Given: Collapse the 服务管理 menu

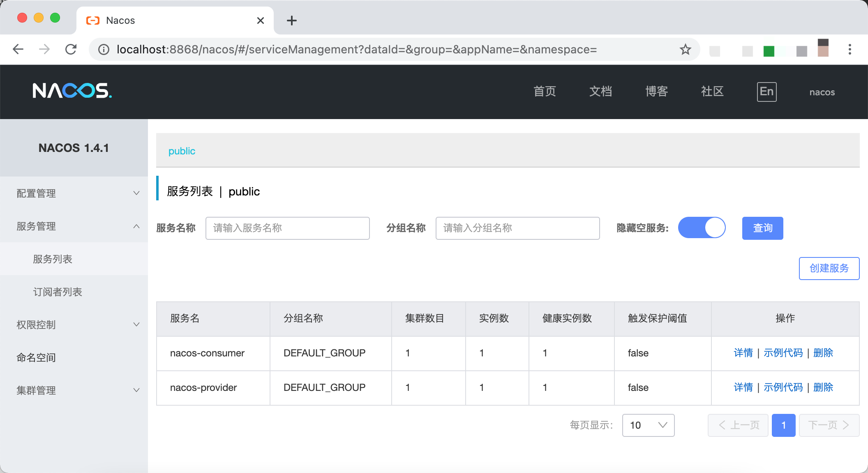Looking at the screenshot, I should coord(74,226).
